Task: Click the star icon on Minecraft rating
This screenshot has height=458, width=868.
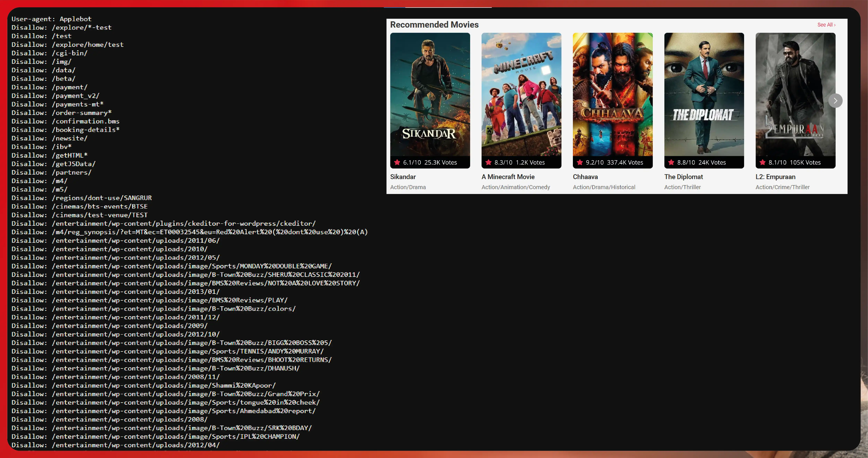Action: (x=488, y=162)
